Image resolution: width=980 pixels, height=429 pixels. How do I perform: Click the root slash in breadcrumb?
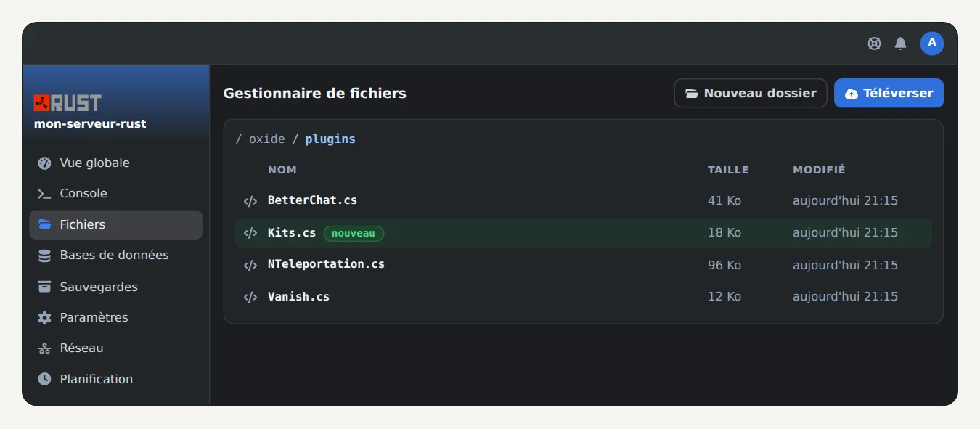click(239, 139)
